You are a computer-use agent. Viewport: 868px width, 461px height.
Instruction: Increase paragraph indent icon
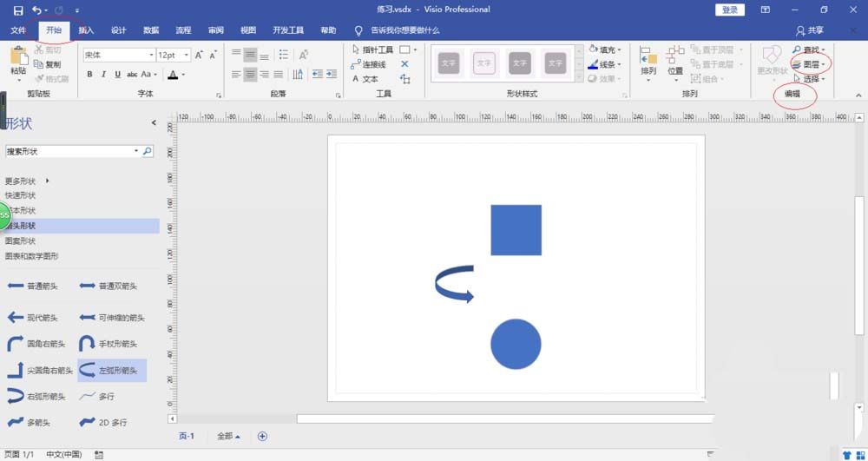point(332,74)
